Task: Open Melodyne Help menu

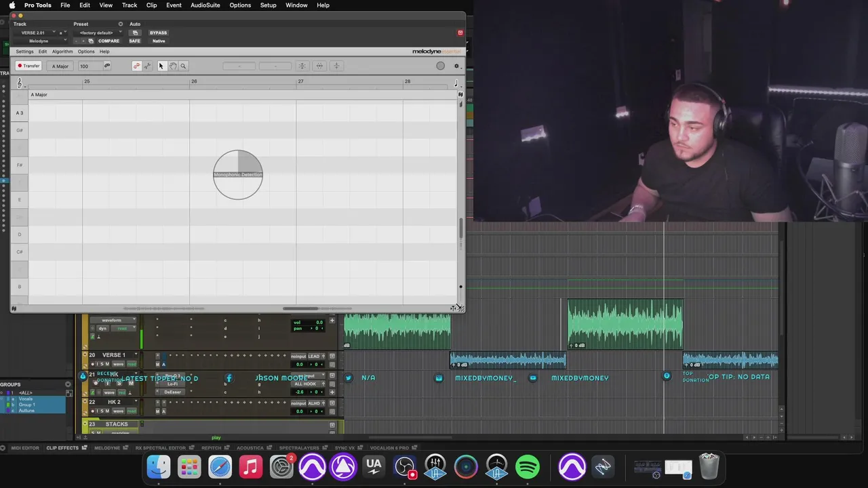Action: click(104, 52)
